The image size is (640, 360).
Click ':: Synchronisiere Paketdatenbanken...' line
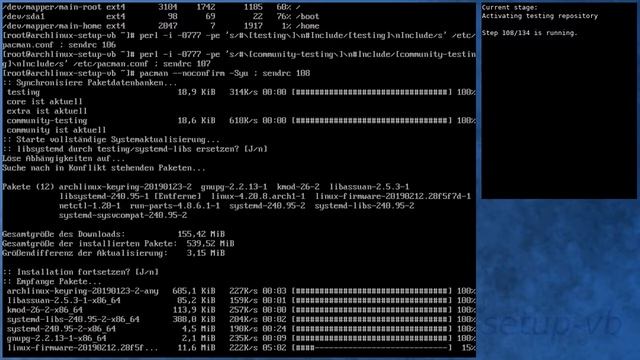coord(90,83)
